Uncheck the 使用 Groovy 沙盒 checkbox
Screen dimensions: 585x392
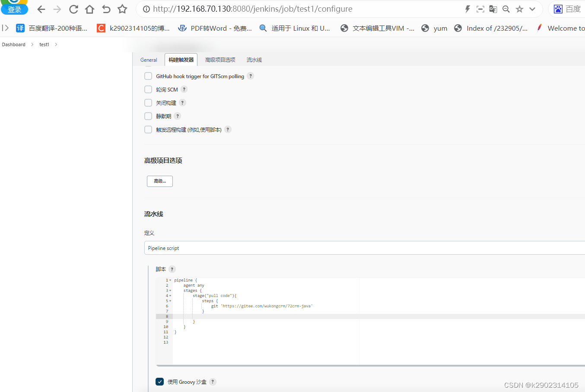click(159, 382)
